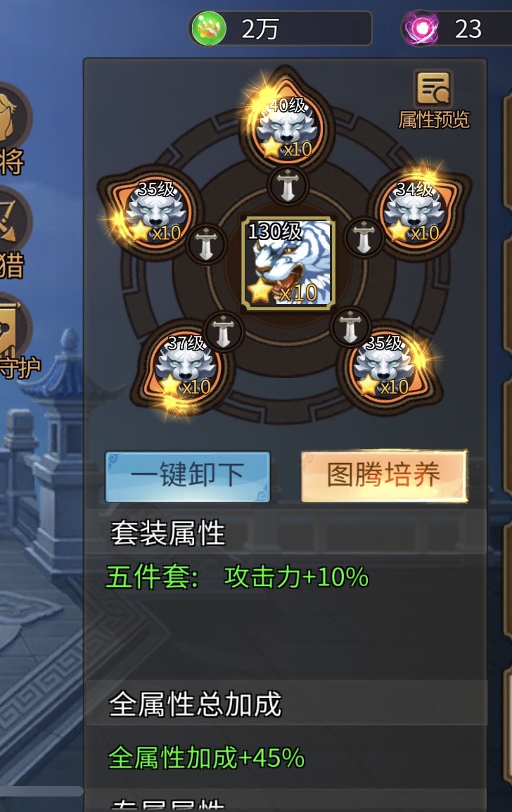Click the sword slot below the 40级 totem

tap(288, 185)
